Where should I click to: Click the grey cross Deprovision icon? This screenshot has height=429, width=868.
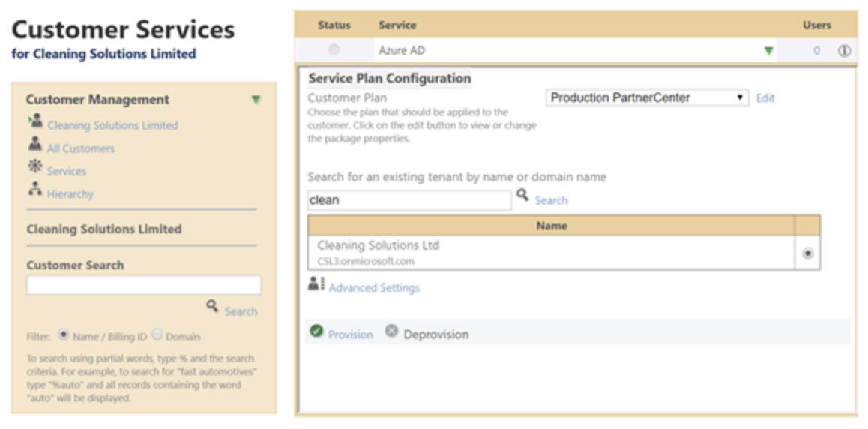point(391,331)
